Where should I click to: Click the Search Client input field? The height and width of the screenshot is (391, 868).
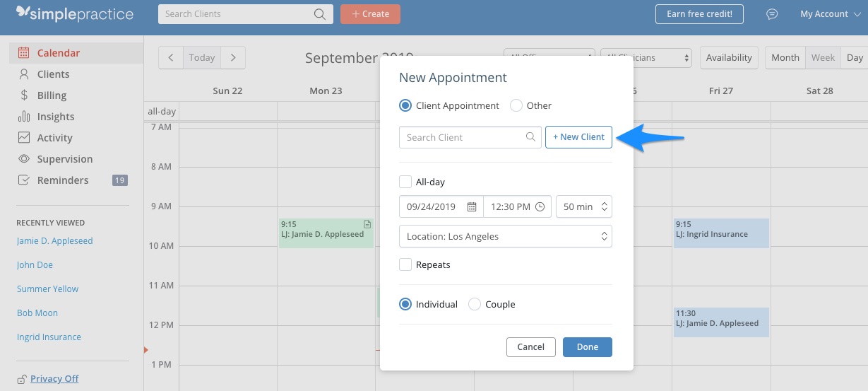click(463, 137)
